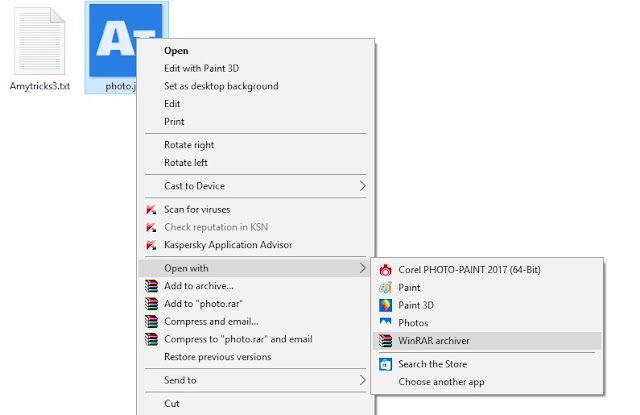Choose Add to archive...
This screenshot has width=640, height=415.
pyautogui.click(x=256, y=286)
